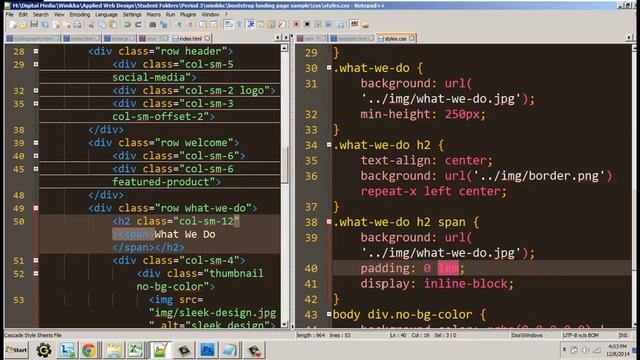Click the Close document toolbar icon

57,24
